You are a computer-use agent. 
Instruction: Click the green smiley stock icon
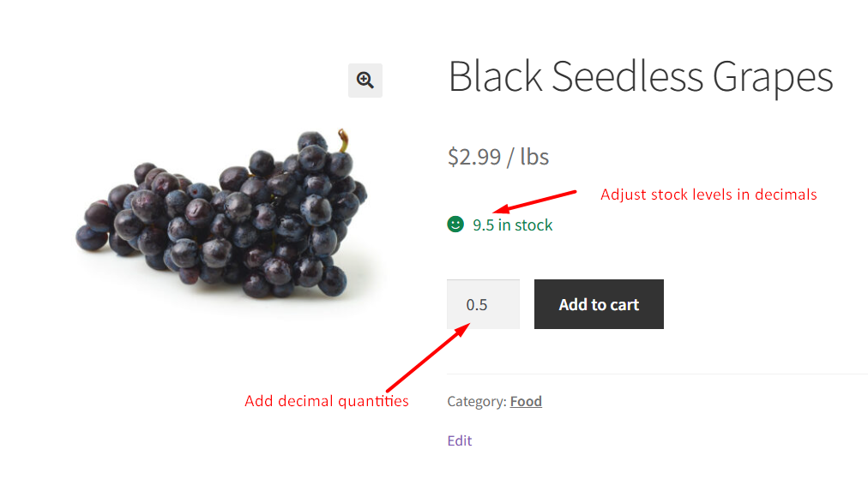(455, 225)
